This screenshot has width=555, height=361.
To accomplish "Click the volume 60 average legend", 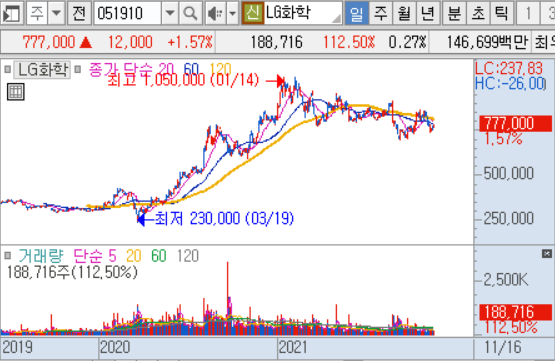I will 159,256.
